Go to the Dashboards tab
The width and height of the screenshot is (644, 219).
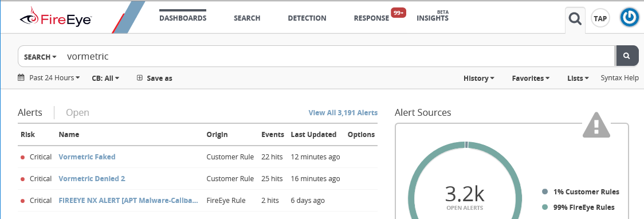point(183,18)
